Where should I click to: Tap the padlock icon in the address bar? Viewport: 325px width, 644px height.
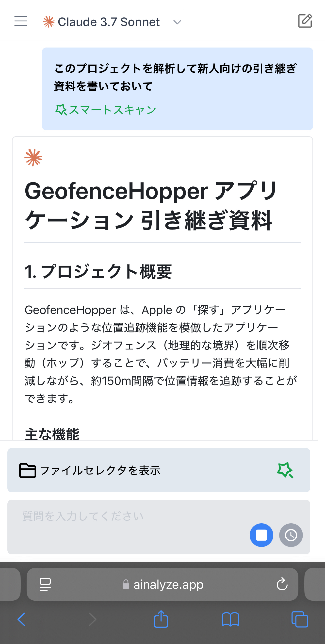pos(126,584)
